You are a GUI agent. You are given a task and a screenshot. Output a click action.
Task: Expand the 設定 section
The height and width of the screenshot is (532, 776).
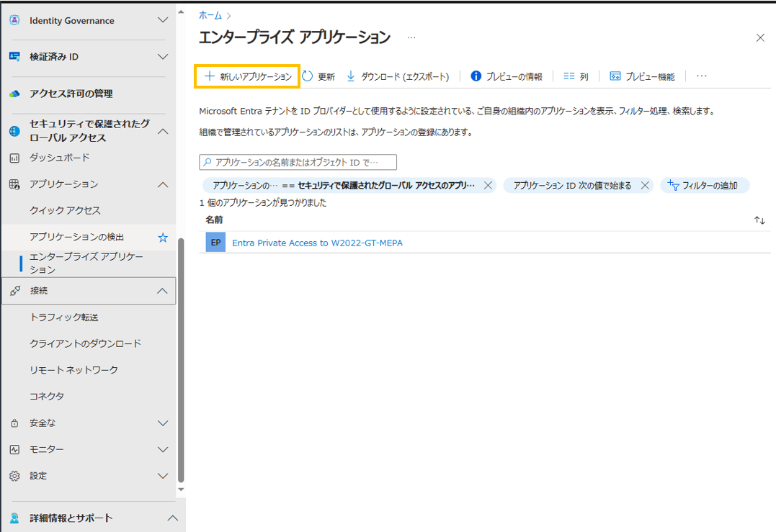[x=162, y=476]
